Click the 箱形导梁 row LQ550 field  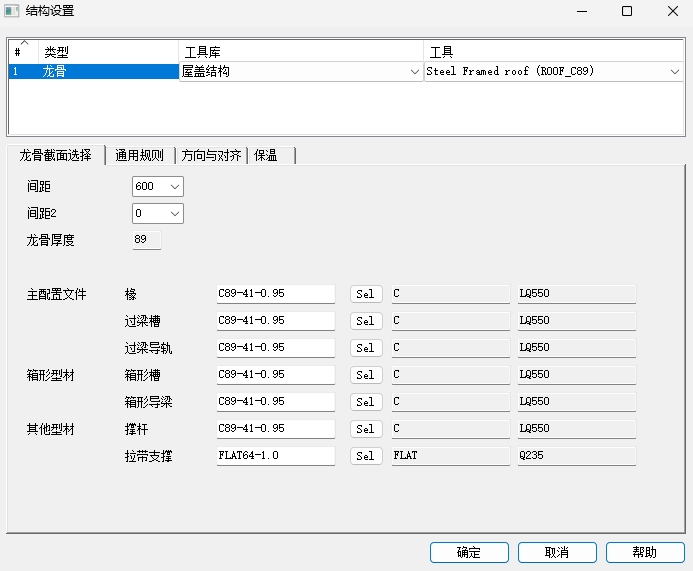pos(577,402)
